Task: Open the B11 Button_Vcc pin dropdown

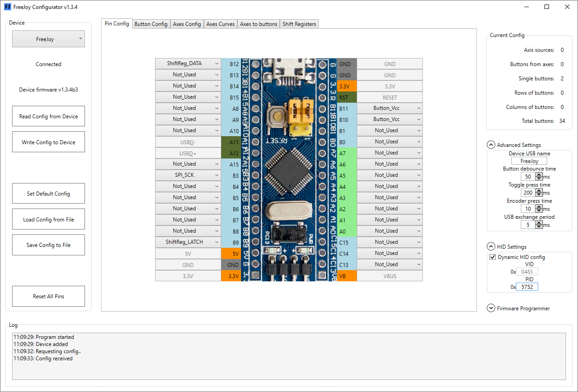Action: [x=390, y=108]
